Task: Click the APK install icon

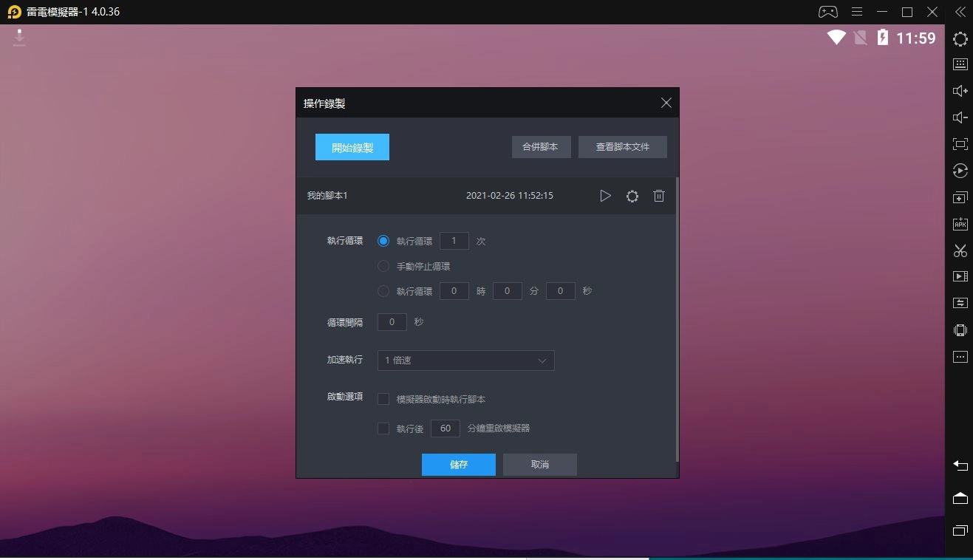Action: point(960,224)
